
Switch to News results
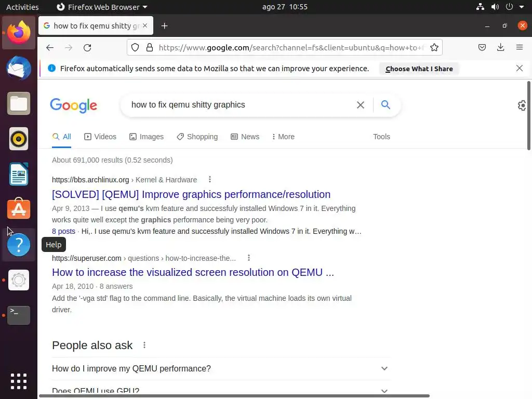(245, 137)
